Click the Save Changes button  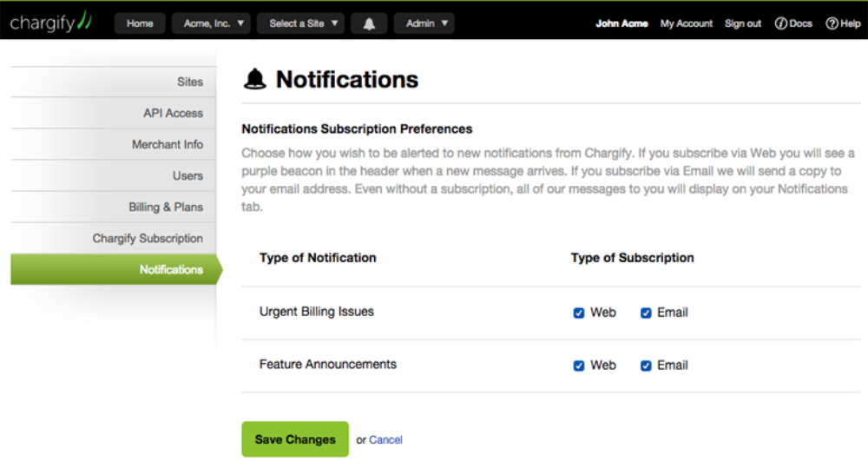point(295,439)
